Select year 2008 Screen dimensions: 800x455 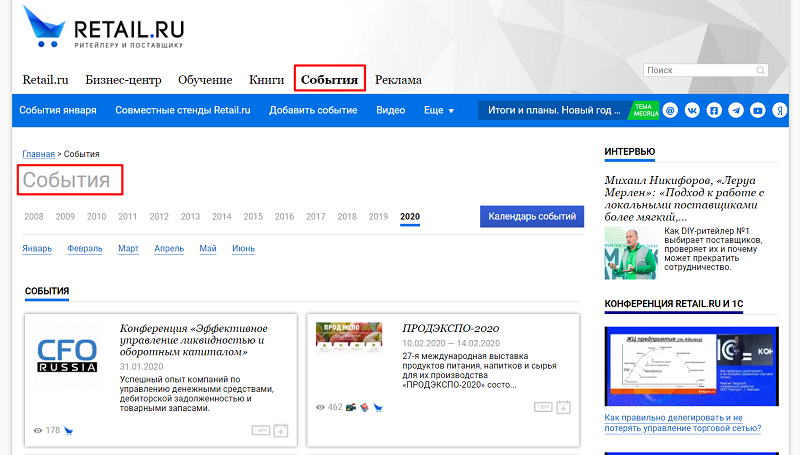34,216
